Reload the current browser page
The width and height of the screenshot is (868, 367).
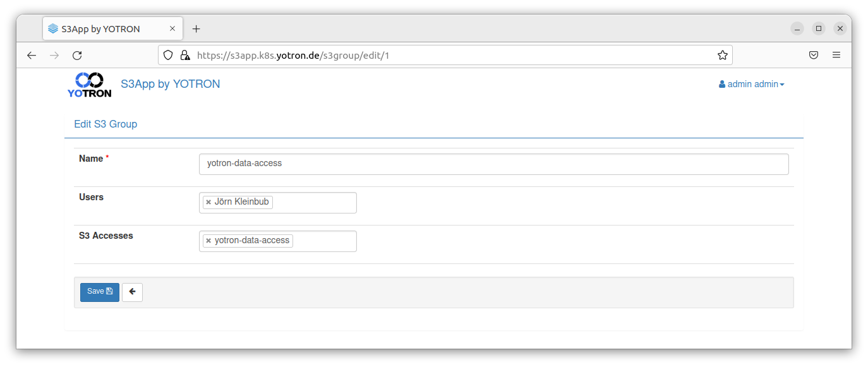click(77, 56)
